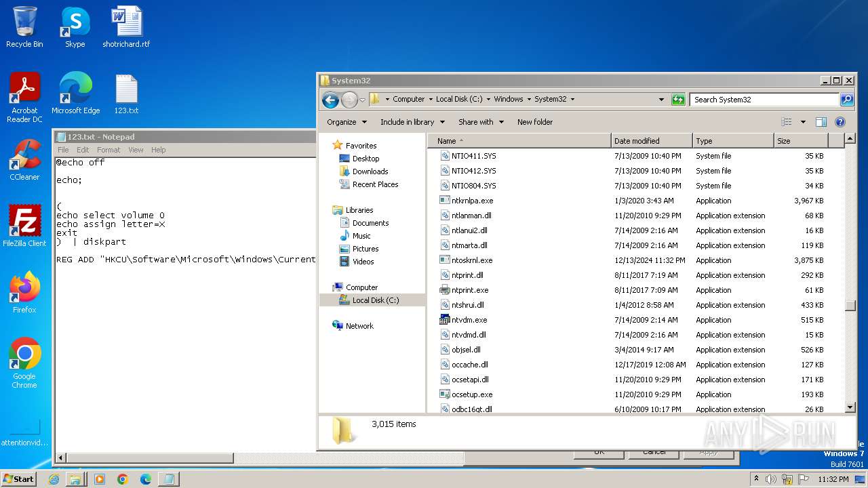This screenshot has height=488, width=868.
Task: Select Downloads in navigation pane
Action: [x=370, y=171]
